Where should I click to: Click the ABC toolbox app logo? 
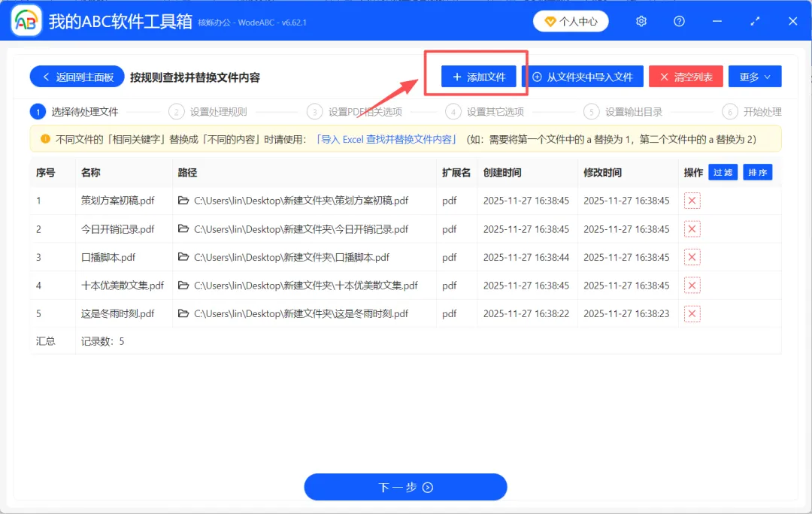[26, 21]
